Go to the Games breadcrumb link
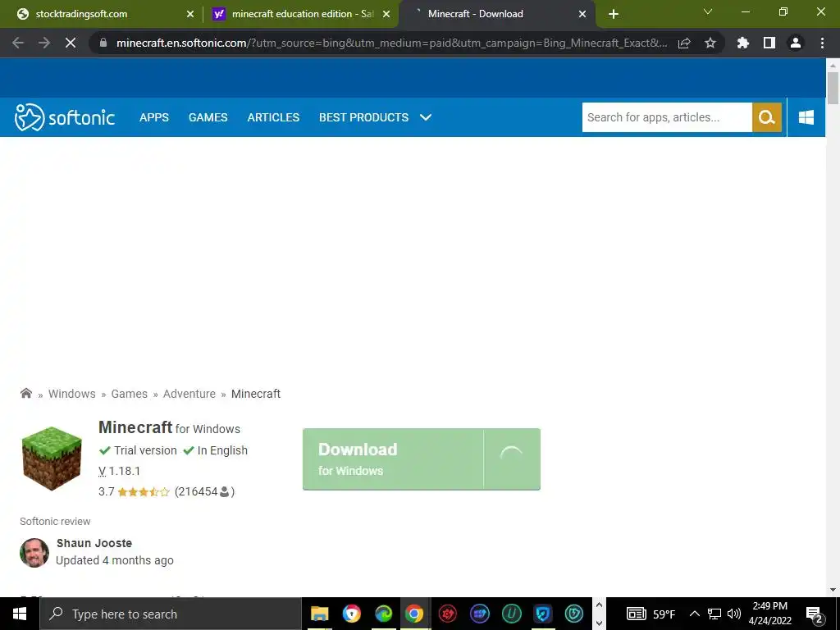 tap(129, 394)
